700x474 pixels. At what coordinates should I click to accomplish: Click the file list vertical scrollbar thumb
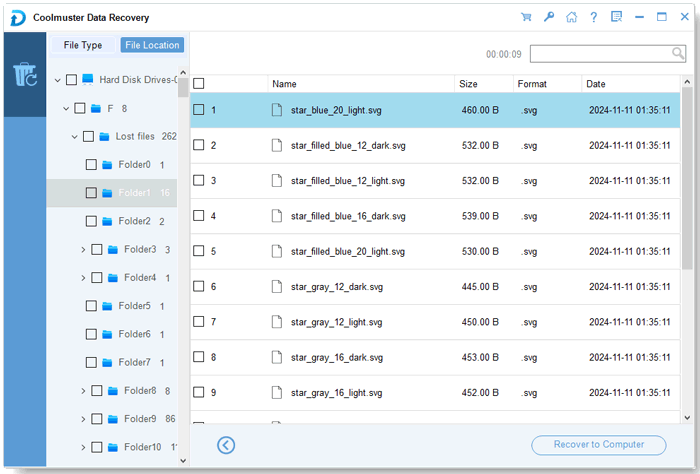coord(687,179)
